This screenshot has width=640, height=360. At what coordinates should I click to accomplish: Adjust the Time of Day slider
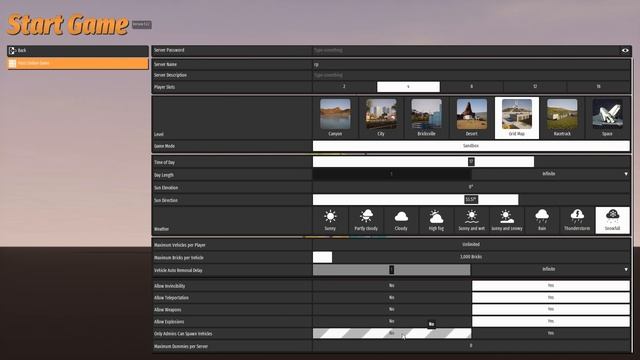click(x=471, y=162)
